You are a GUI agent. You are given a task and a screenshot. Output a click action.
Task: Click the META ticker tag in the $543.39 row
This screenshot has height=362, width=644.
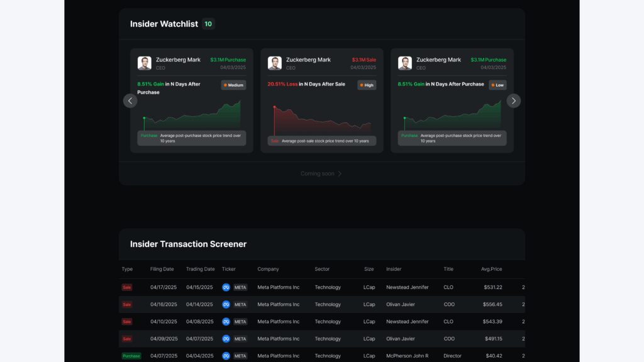(x=240, y=322)
